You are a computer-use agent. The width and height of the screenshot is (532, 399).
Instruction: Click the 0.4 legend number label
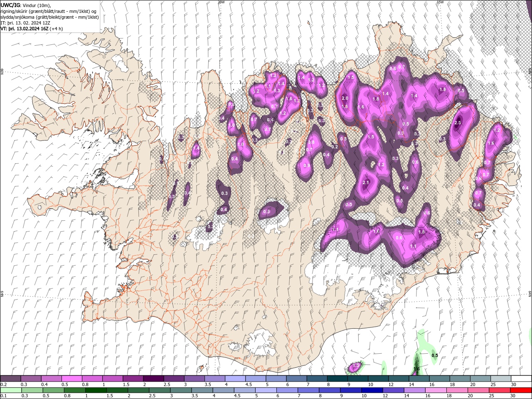pyautogui.click(x=44, y=384)
